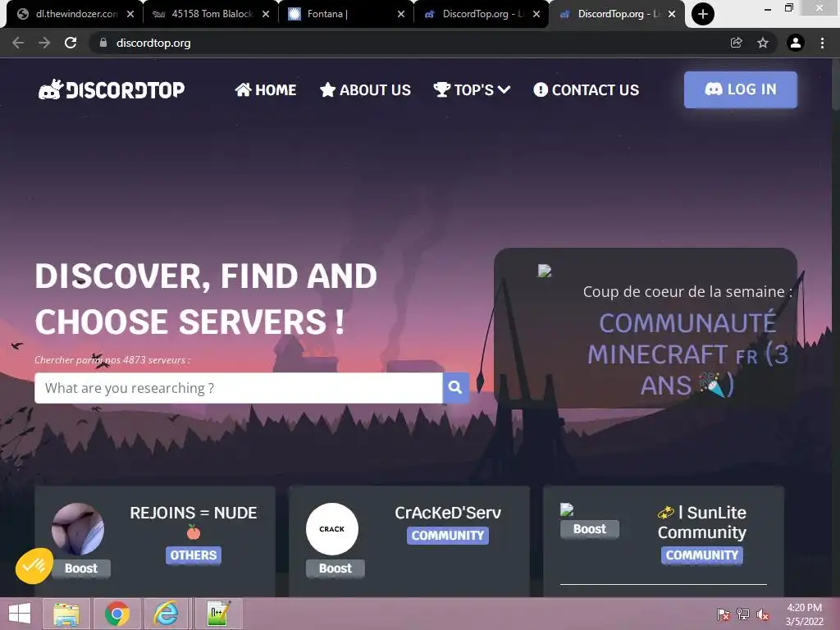The height and width of the screenshot is (630, 840).
Task: Expand the TOP'S dropdown menu
Action: [472, 89]
